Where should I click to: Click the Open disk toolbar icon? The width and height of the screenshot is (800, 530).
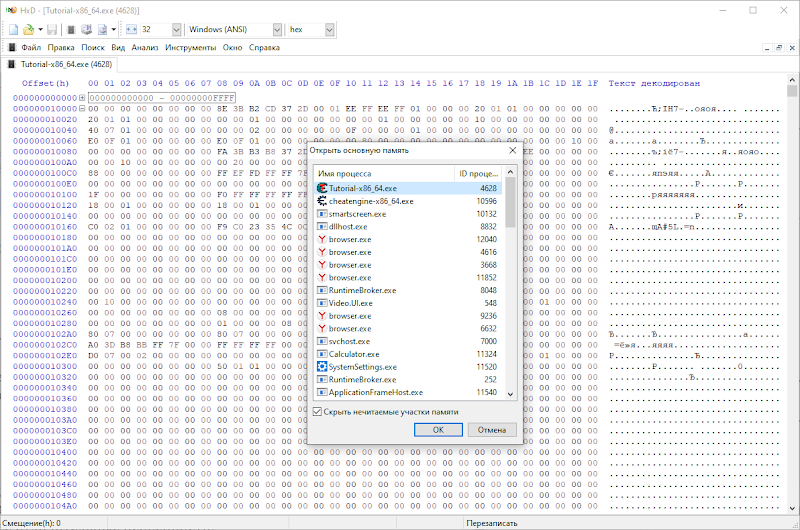(x=86, y=30)
